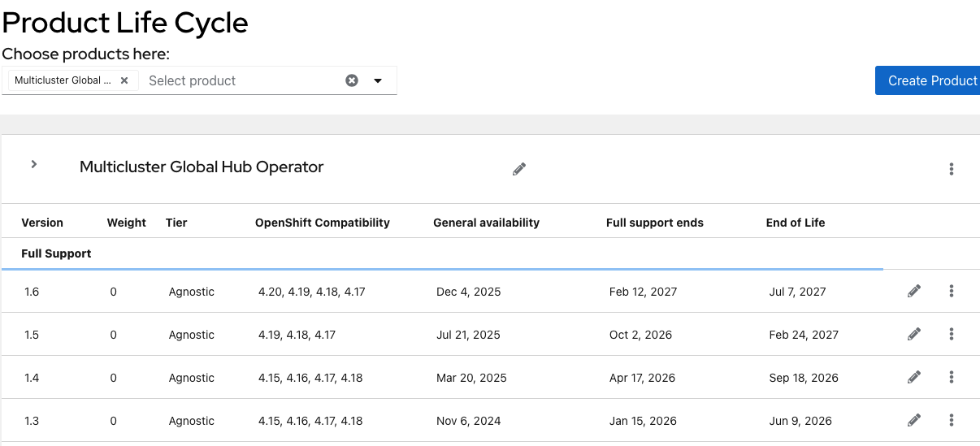Expand the Multicluster Global Hub Operator row
The width and height of the screenshot is (980, 446).
tap(34, 164)
